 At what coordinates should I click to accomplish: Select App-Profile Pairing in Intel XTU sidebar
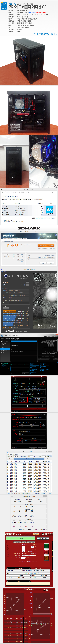tap(5, 340)
